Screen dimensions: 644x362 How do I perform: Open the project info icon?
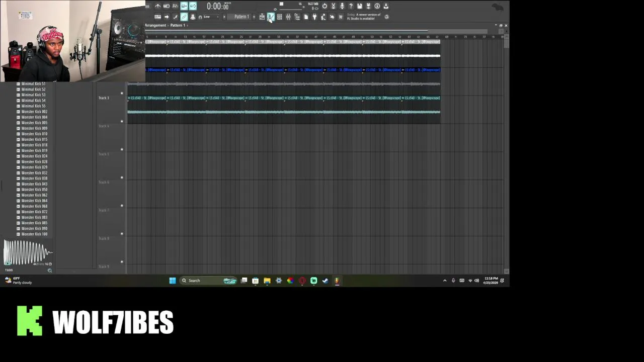tap(377, 6)
